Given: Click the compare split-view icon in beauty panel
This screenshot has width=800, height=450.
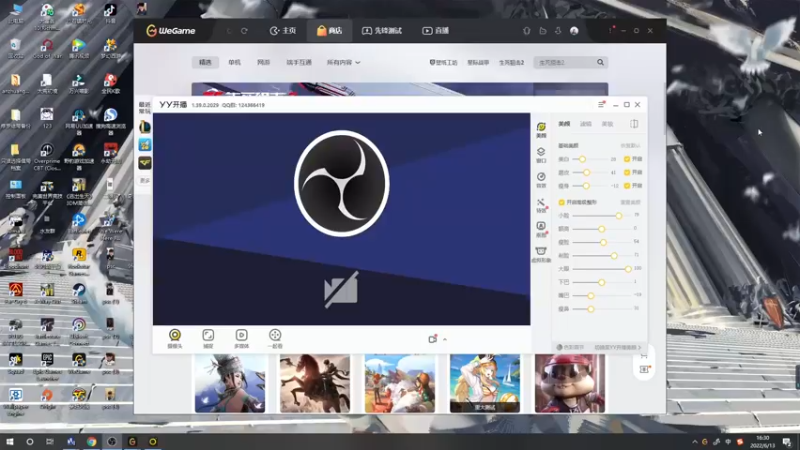Looking at the screenshot, I should click(x=634, y=124).
